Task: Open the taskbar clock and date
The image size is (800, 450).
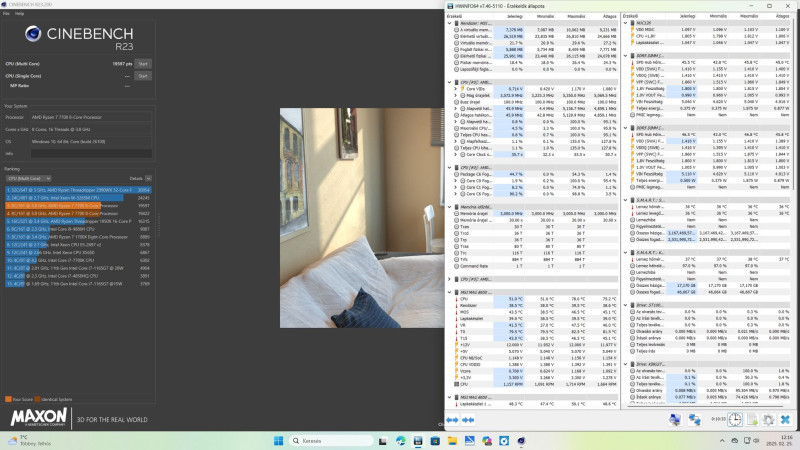Action: coord(779,441)
